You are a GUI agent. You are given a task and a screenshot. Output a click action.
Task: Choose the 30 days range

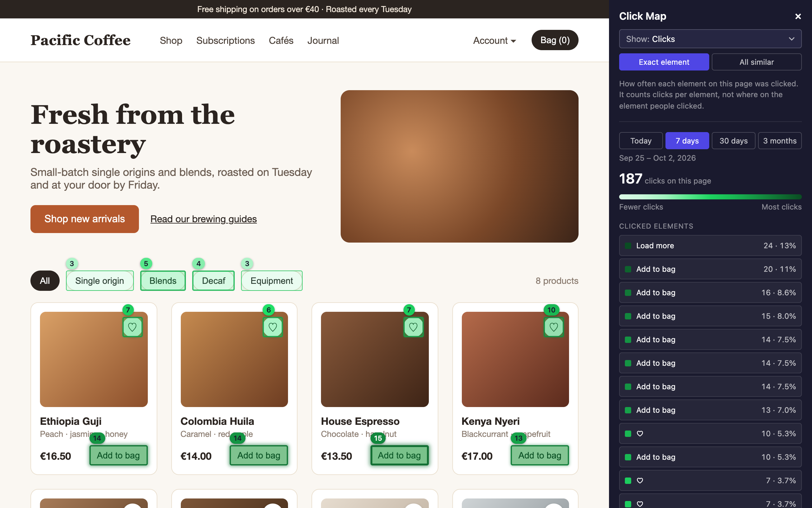pyautogui.click(x=733, y=141)
